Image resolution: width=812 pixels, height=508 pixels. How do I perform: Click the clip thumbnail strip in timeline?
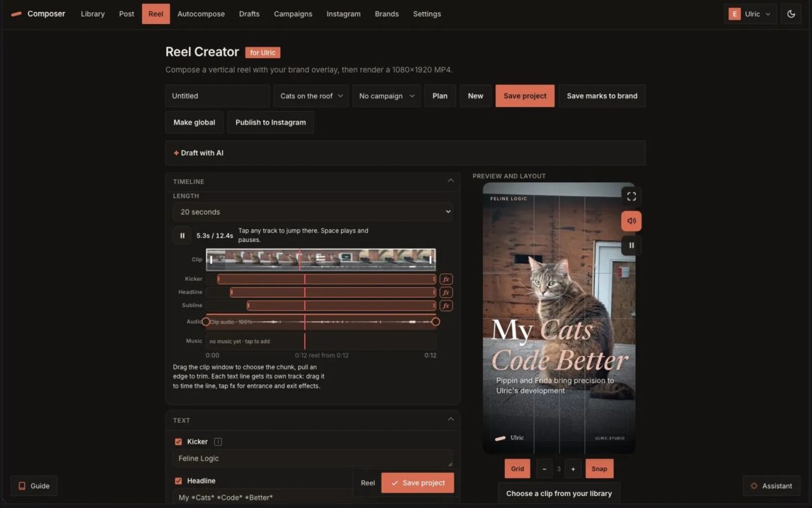coord(320,260)
